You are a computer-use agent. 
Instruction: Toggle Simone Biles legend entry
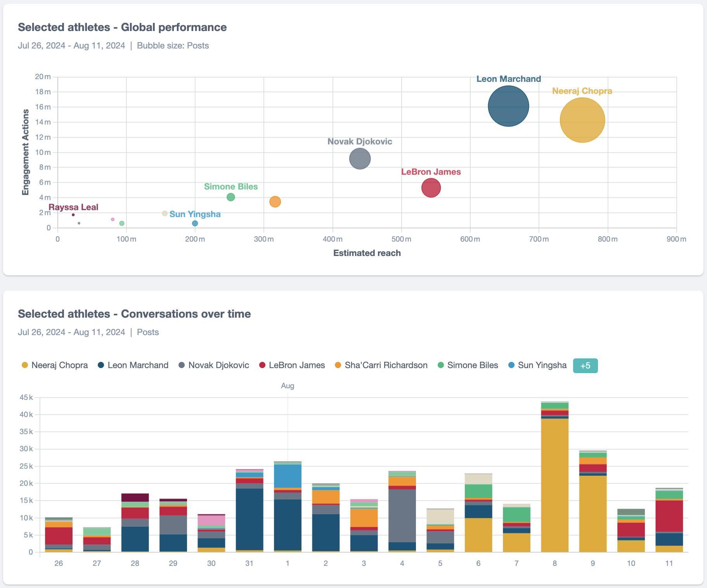click(468, 365)
